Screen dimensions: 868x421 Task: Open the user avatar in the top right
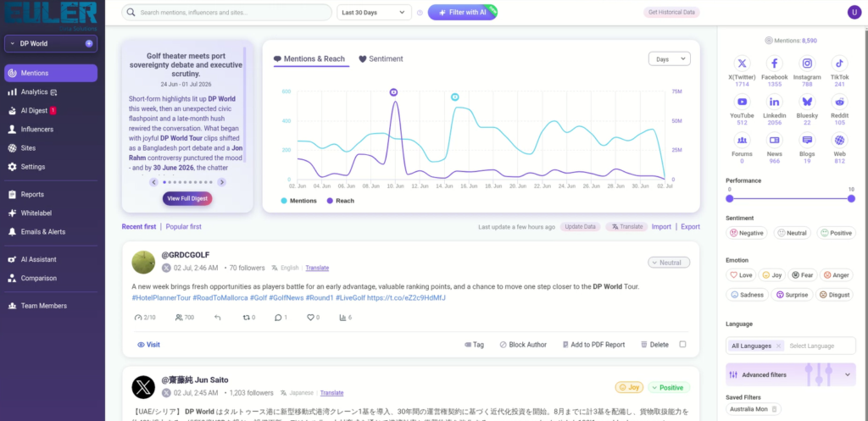pos(854,12)
